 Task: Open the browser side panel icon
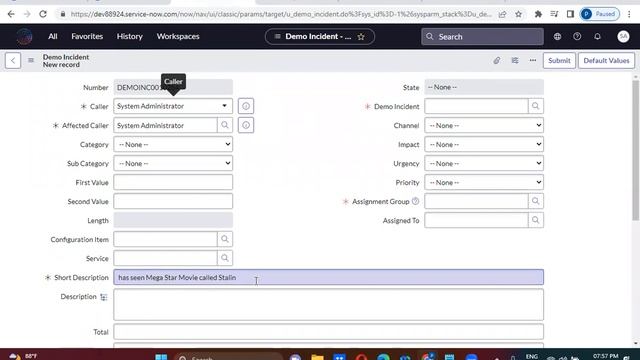[570, 14]
